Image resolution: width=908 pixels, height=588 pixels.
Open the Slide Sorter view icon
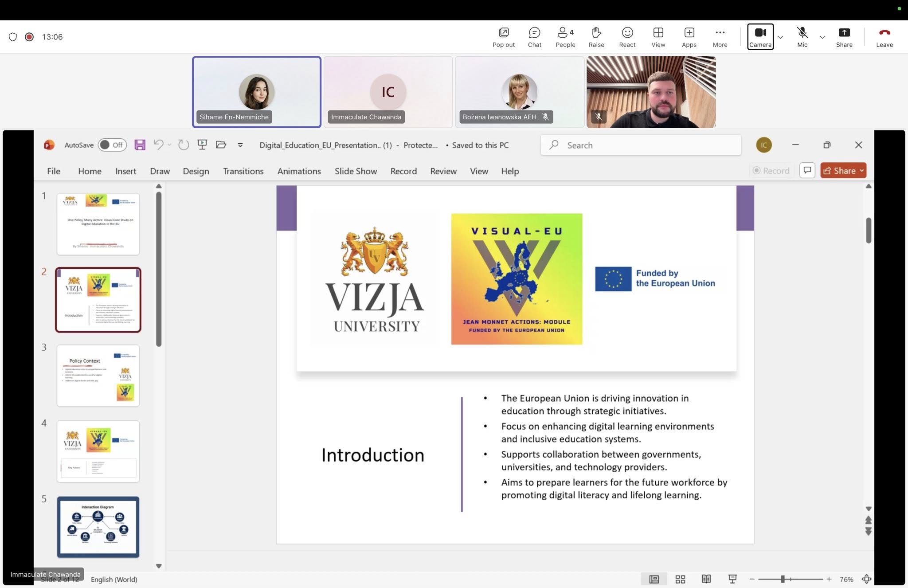(680, 579)
